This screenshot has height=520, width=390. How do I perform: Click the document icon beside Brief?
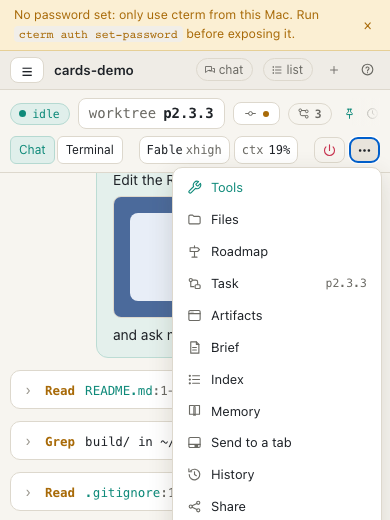click(195, 348)
